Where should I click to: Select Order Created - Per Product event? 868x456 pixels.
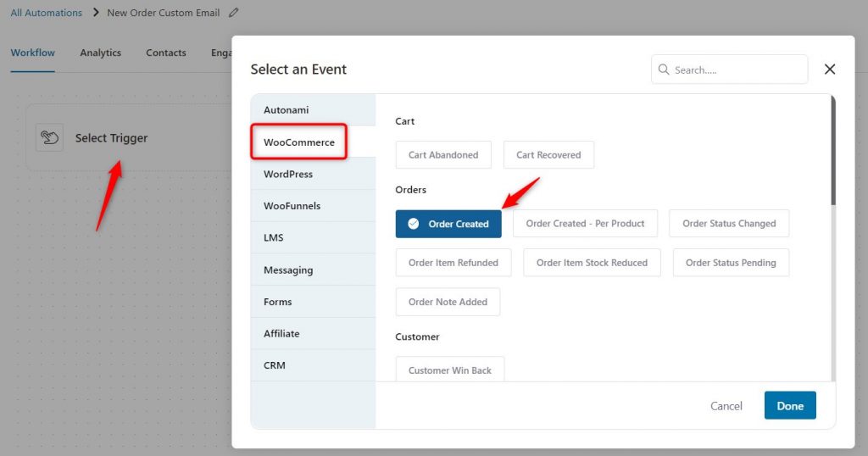(585, 224)
